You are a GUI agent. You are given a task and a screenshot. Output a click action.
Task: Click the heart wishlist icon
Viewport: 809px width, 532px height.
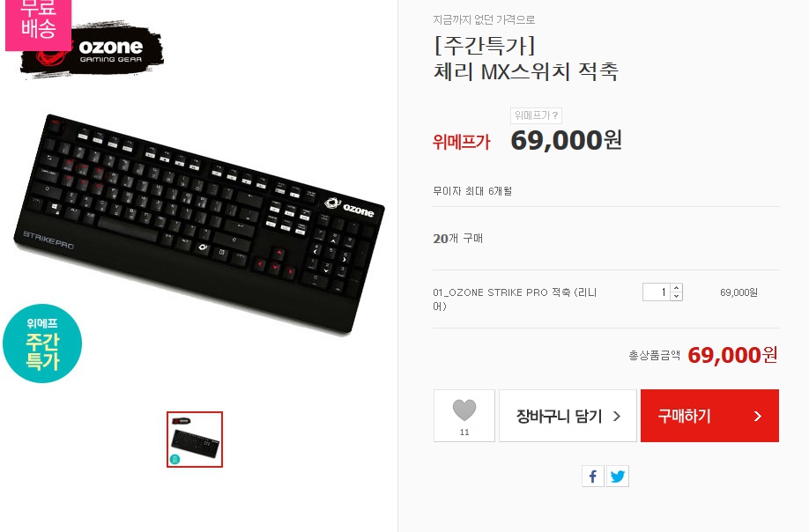click(x=464, y=410)
